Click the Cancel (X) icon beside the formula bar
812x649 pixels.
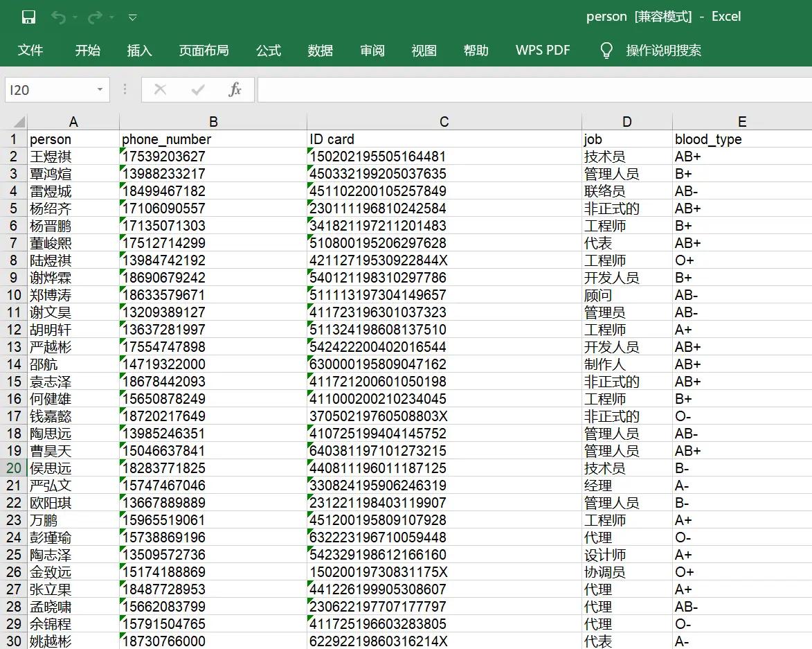[x=160, y=89]
